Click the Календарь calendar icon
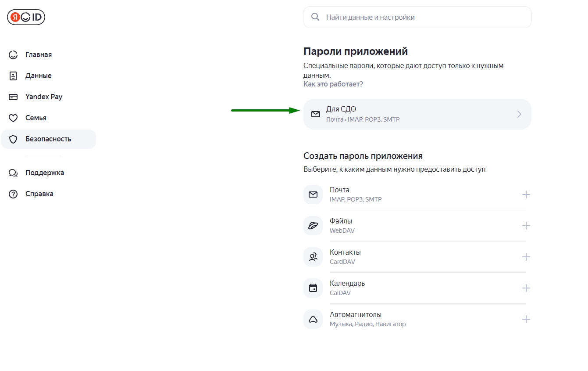This screenshot has width=588, height=371. point(313,288)
